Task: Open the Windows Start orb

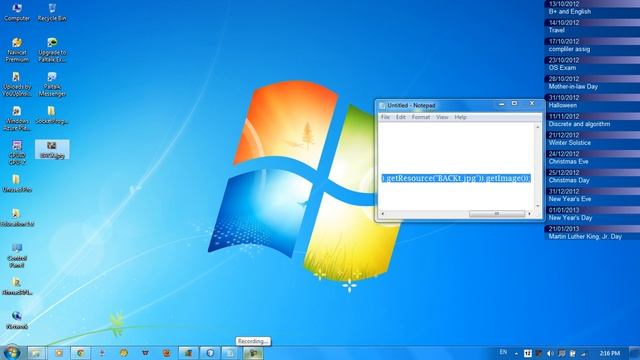Action: [x=11, y=352]
